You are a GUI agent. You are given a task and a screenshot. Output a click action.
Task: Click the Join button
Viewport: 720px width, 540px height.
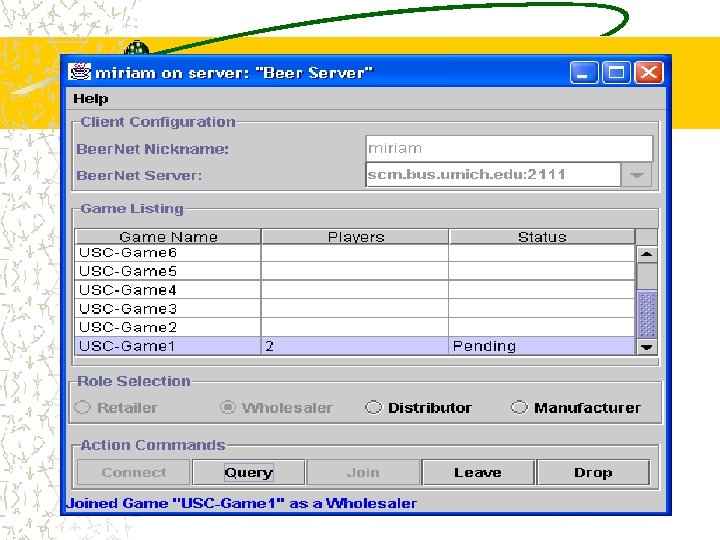pos(363,472)
